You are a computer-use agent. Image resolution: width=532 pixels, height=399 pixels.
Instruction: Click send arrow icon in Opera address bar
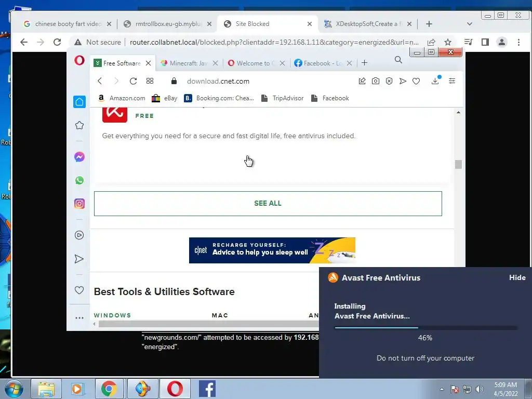(x=403, y=81)
